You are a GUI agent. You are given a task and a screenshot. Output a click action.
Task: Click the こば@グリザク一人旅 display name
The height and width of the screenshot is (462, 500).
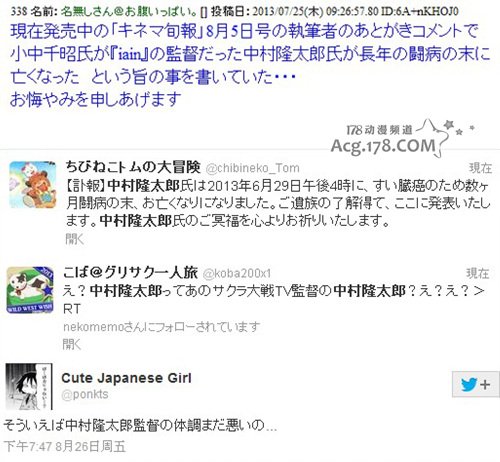click(130, 273)
